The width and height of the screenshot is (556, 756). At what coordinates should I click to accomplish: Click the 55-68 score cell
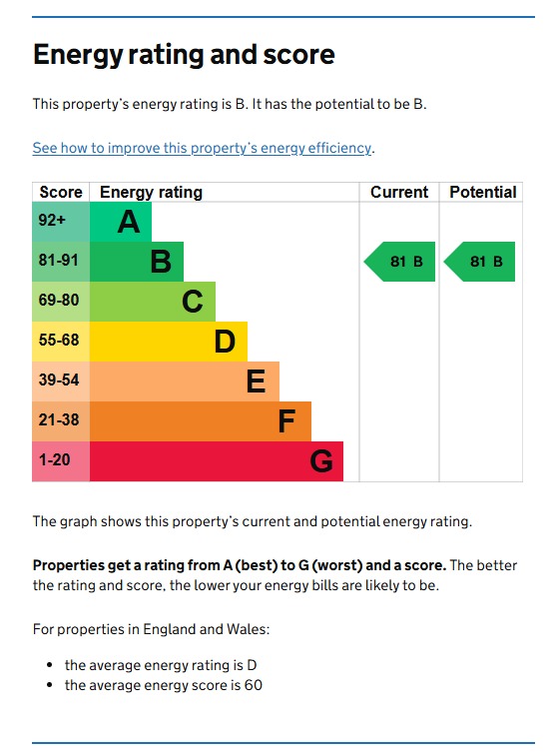tap(61, 342)
